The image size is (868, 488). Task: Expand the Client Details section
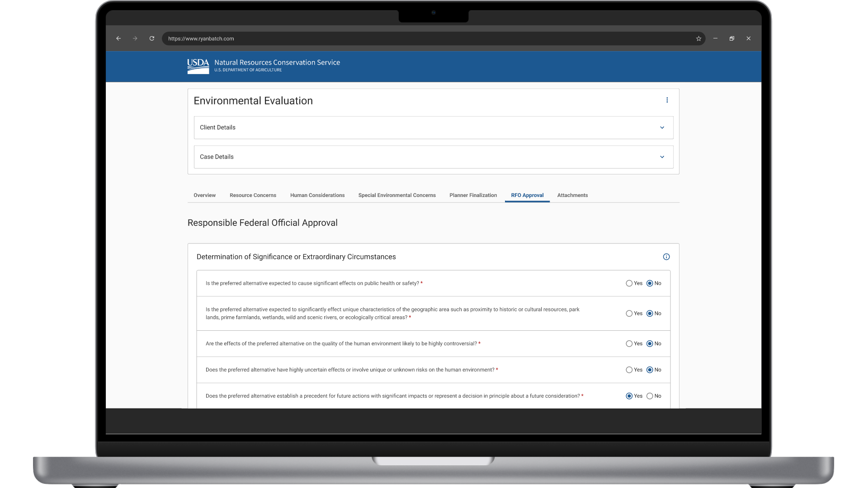point(662,127)
